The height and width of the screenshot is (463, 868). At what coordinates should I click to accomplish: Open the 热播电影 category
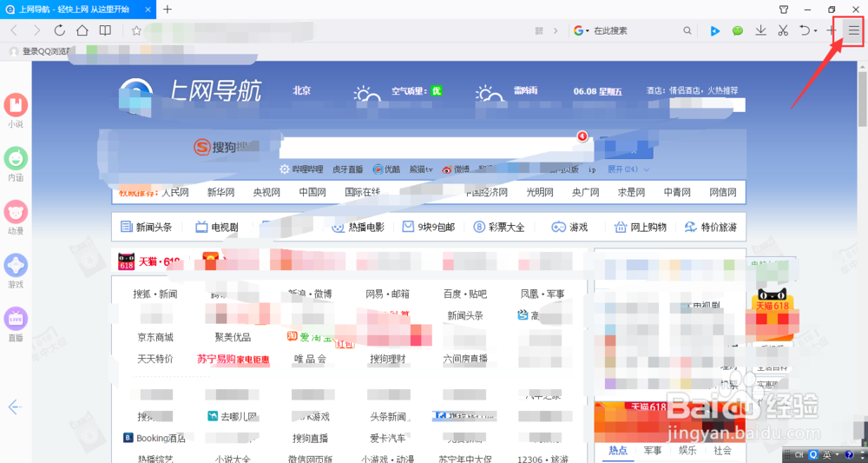[358, 227]
